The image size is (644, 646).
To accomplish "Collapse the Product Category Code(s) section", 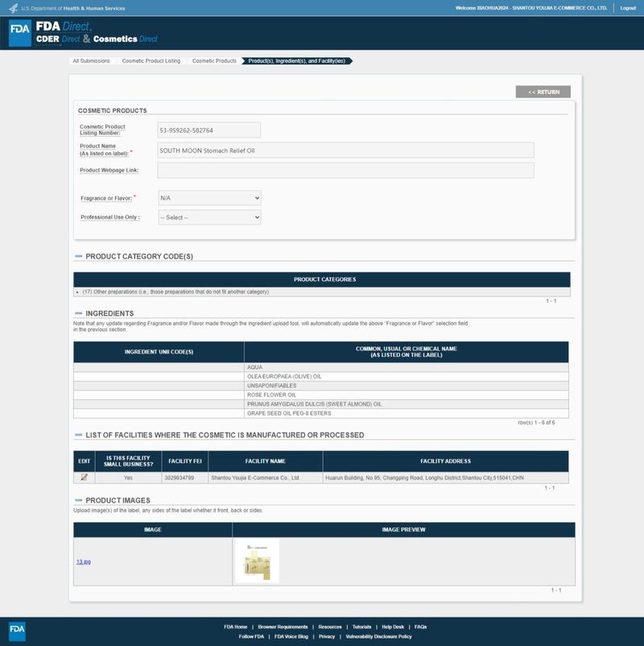I will 79,257.
